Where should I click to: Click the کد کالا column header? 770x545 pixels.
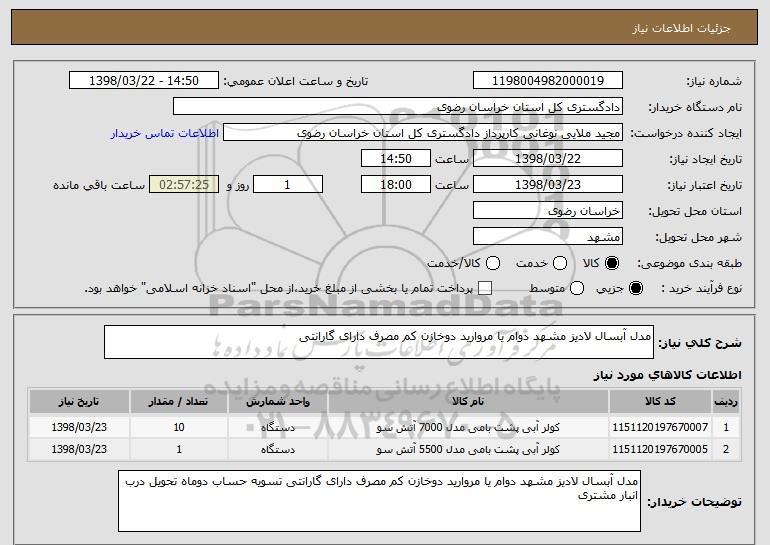click(660, 402)
